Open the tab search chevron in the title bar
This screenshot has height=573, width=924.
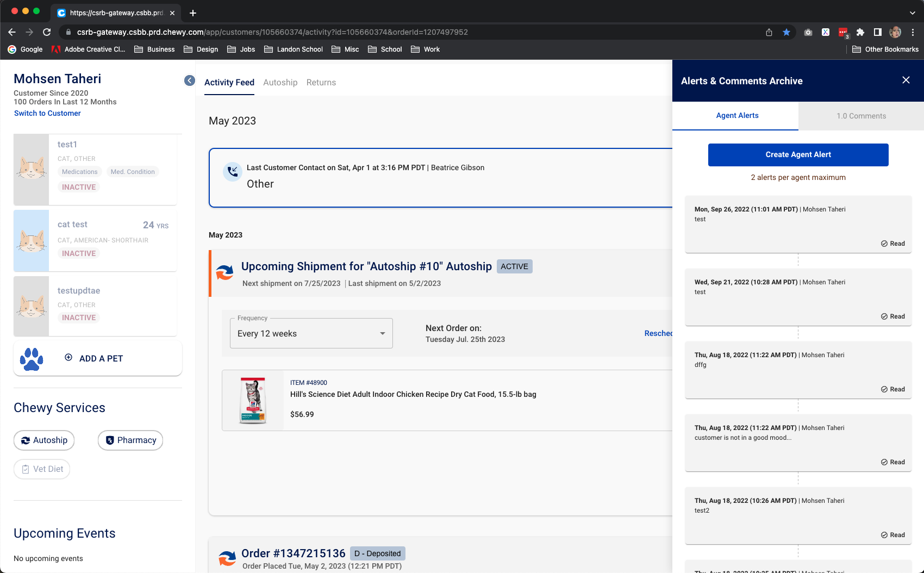coord(913,13)
